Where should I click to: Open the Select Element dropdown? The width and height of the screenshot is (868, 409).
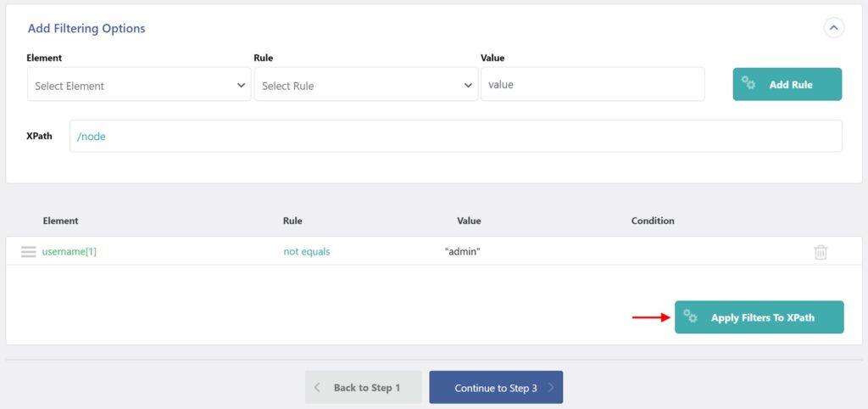point(139,85)
